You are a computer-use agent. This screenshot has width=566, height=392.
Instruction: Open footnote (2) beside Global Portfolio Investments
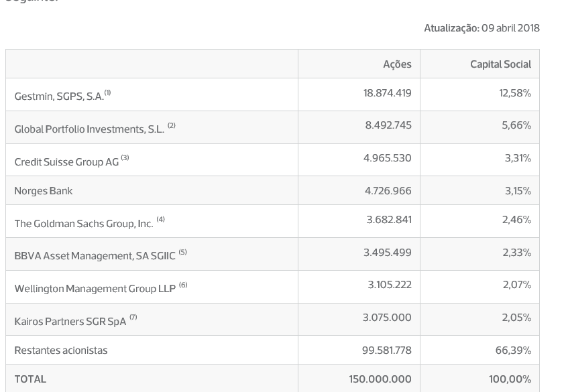172,125
